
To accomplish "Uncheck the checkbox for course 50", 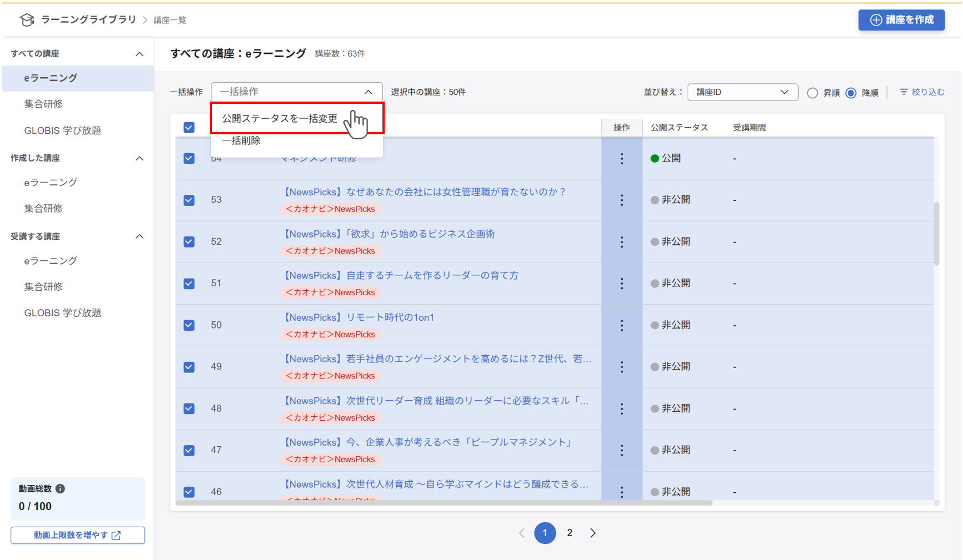I will pyautogui.click(x=189, y=325).
